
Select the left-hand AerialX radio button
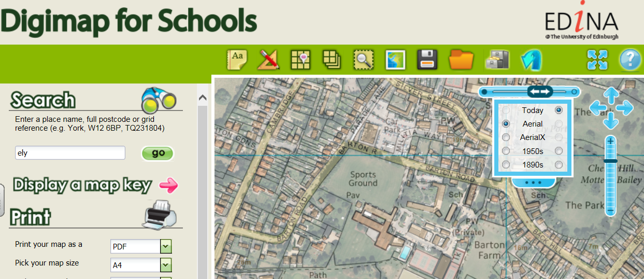point(506,137)
